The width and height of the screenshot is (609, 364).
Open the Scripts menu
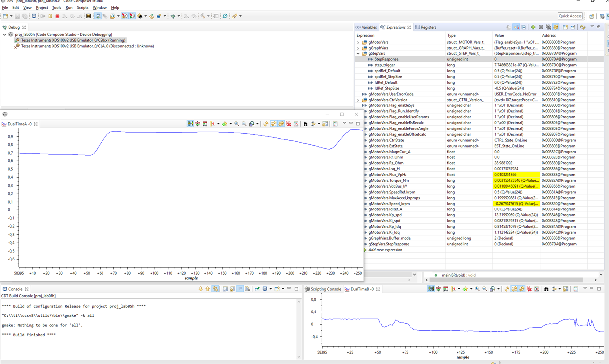[x=82, y=8]
